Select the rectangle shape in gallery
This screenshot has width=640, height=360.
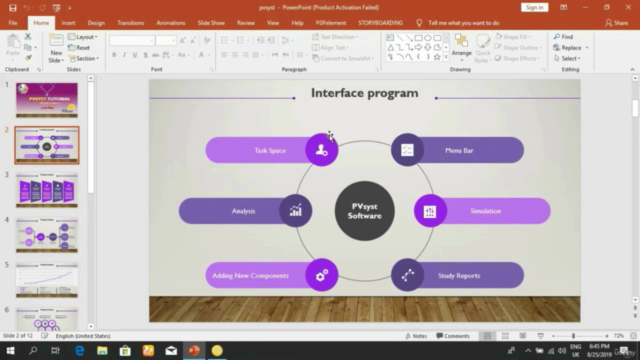[x=418, y=38]
